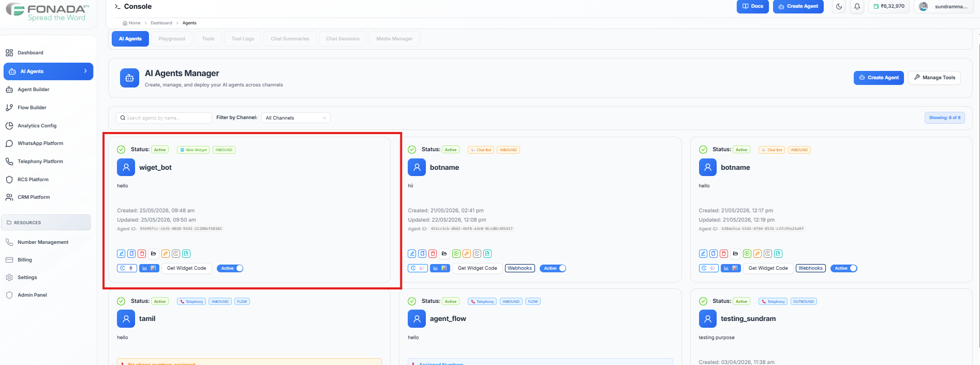
Task: Click Create Agent in the top bar
Action: point(798,6)
